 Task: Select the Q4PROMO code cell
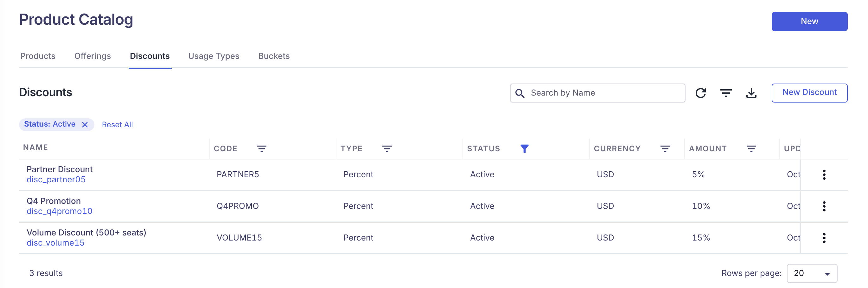(x=238, y=206)
